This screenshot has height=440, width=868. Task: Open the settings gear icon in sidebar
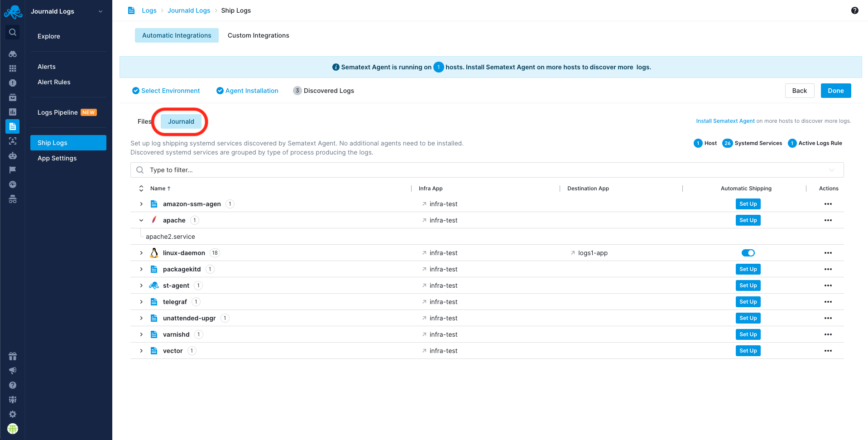coord(13,414)
